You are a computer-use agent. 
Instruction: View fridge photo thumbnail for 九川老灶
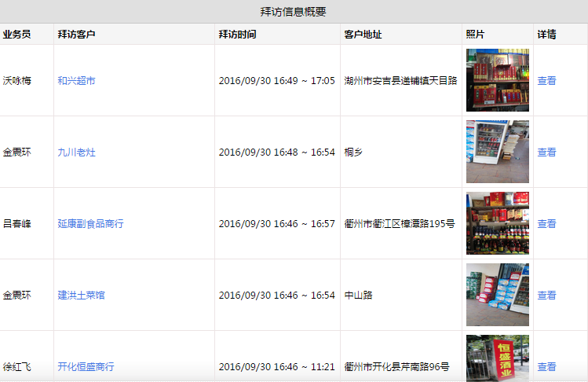click(498, 152)
